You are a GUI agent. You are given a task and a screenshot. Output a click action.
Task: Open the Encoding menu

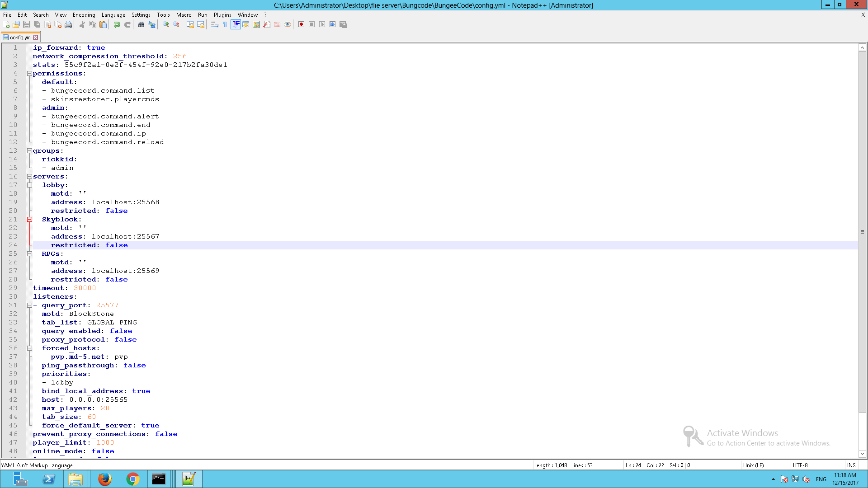click(x=84, y=15)
